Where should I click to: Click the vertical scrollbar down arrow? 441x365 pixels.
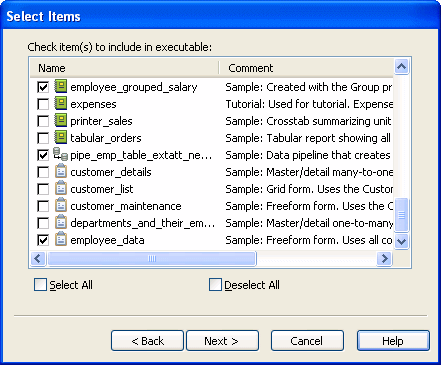401,241
